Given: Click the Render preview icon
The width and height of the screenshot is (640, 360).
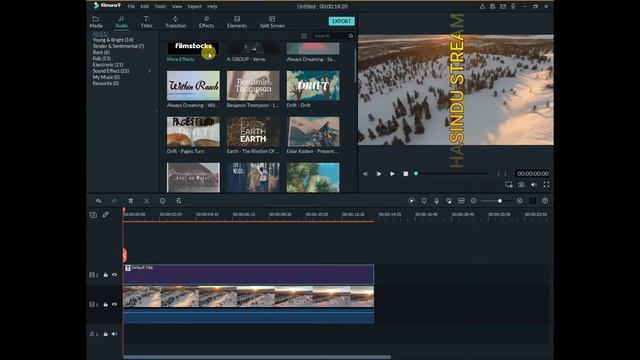Looking at the screenshot, I should (x=411, y=201).
